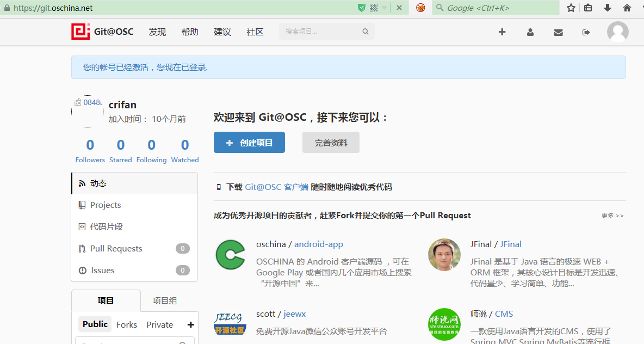This screenshot has height=344, width=644.
Task: View Starred count
Action: pos(120,151)
